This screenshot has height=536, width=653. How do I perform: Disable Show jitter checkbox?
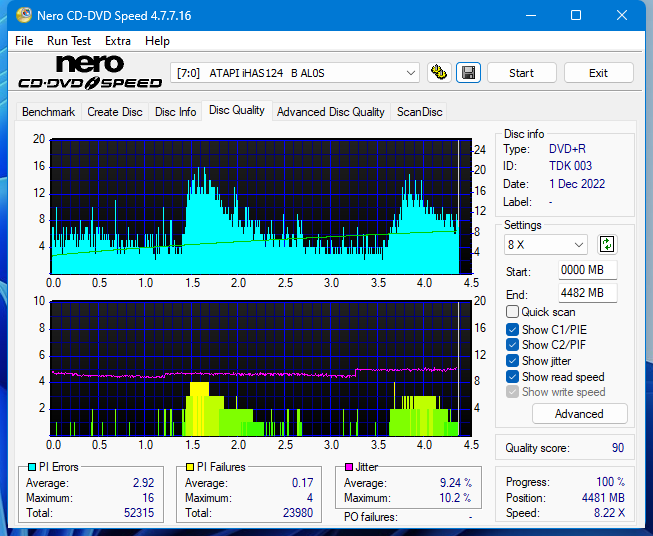point(512,361)
